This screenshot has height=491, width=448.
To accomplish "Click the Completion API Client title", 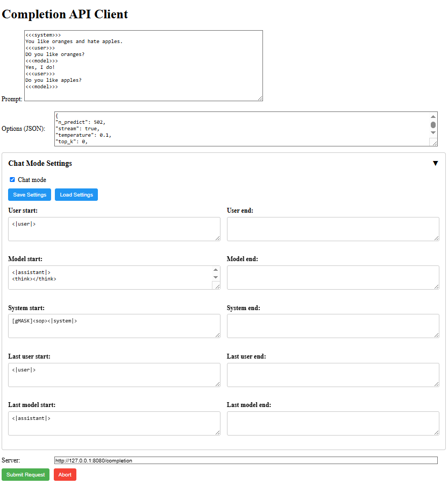I will coord(65,14).
